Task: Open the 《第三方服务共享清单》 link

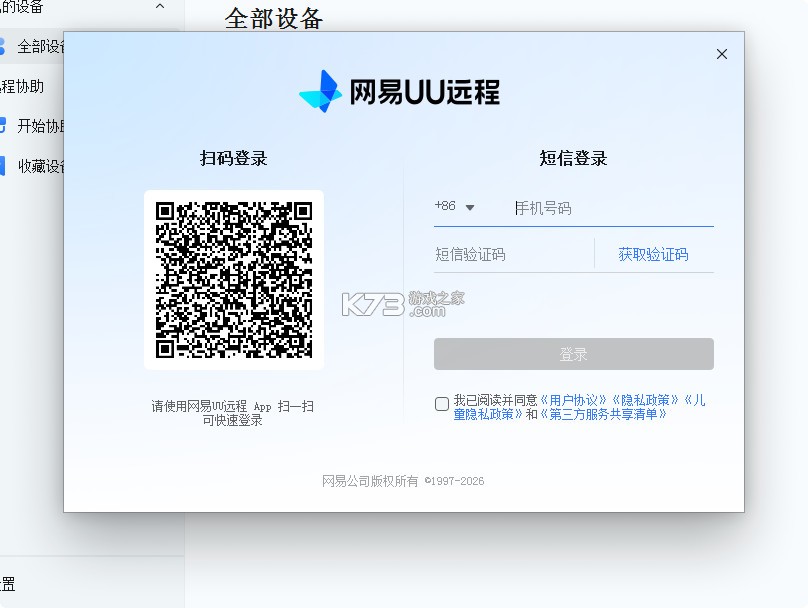Action: [x=603, y=414]
